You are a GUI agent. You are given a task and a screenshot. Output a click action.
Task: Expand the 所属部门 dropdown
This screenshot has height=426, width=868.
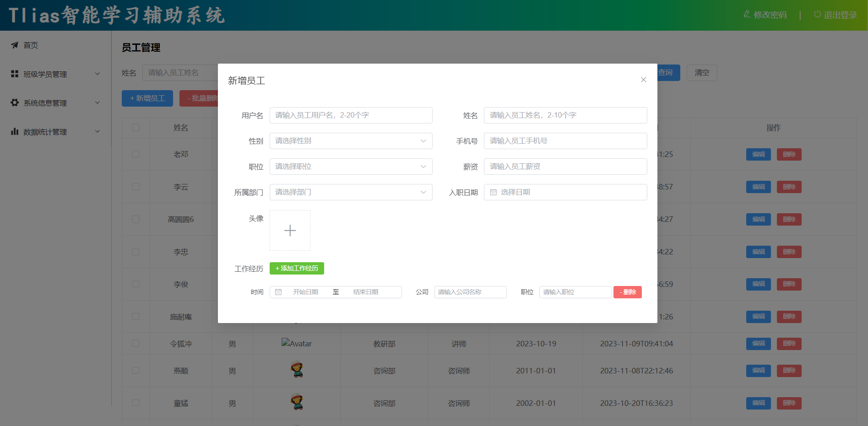click(351, 192)
